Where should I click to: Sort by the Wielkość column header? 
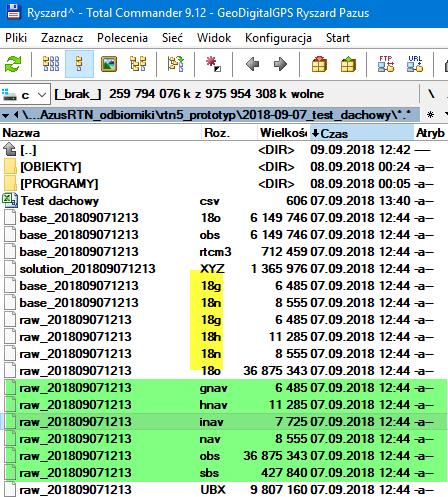coord(284,133)
